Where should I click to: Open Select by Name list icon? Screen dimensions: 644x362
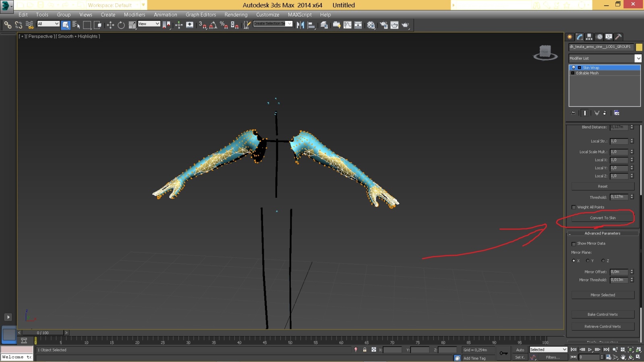pos(76,25)
